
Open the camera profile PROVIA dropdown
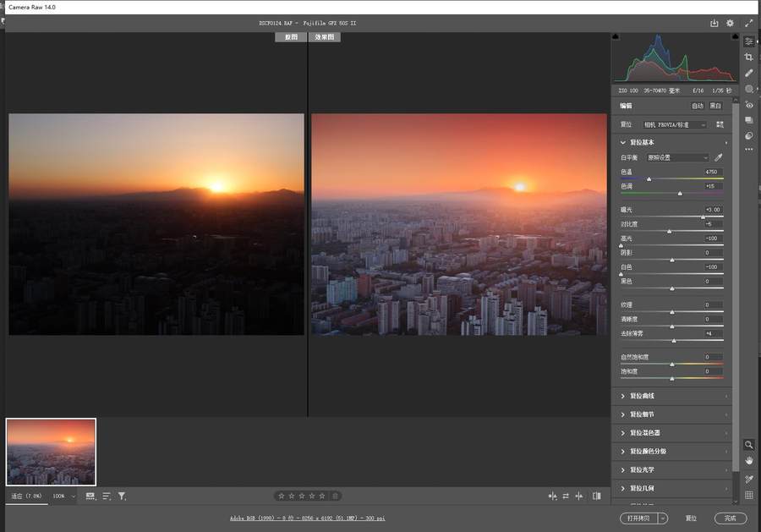(x=674, y=124)
